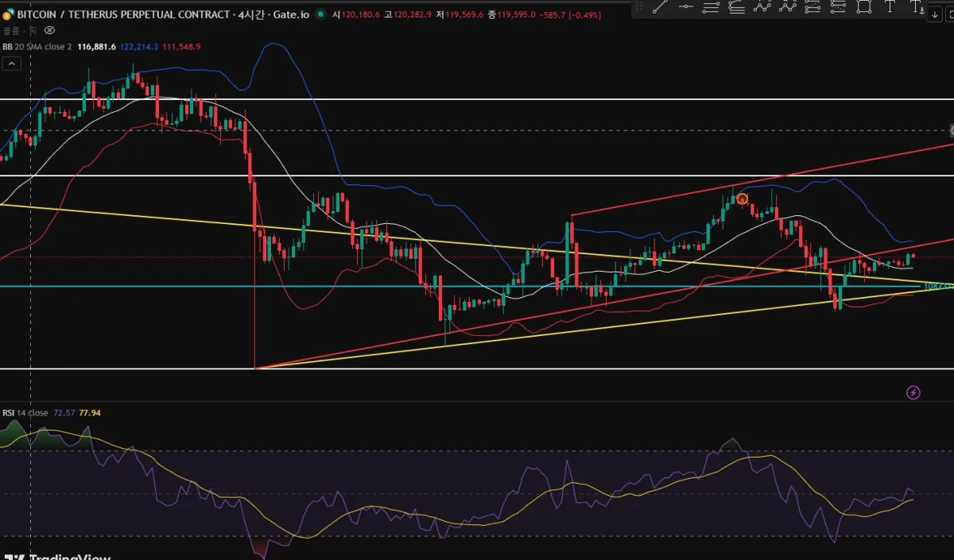Select the BB 20 SMA close 2 indicator
This screenshot has height=560, width=954.
37,47
